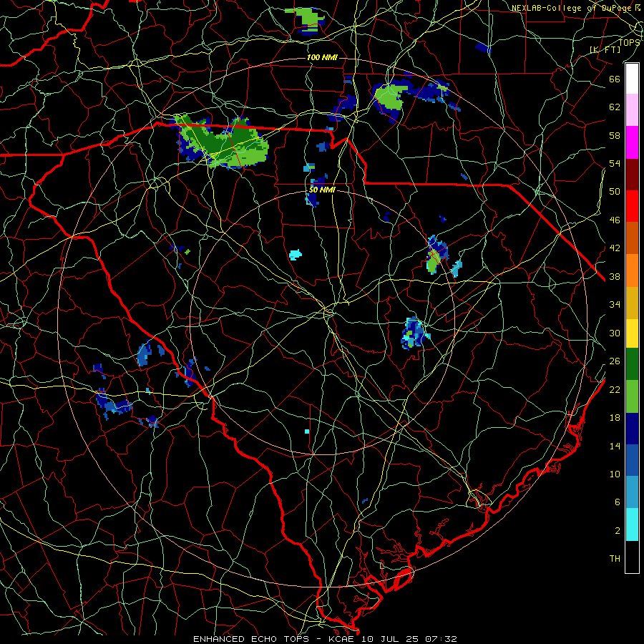Click the '50 NMI' range ring label
The image size is (644, 644).
click(x=322, y=190)
